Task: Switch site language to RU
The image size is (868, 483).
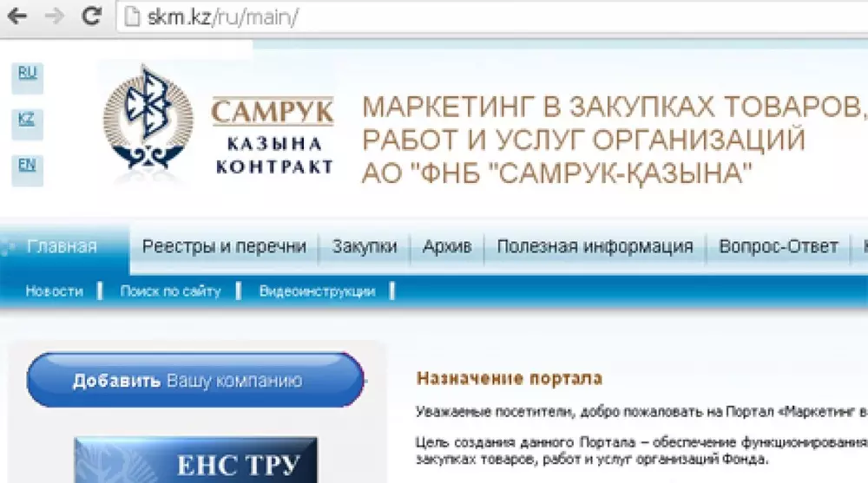Action: (27, 74)
